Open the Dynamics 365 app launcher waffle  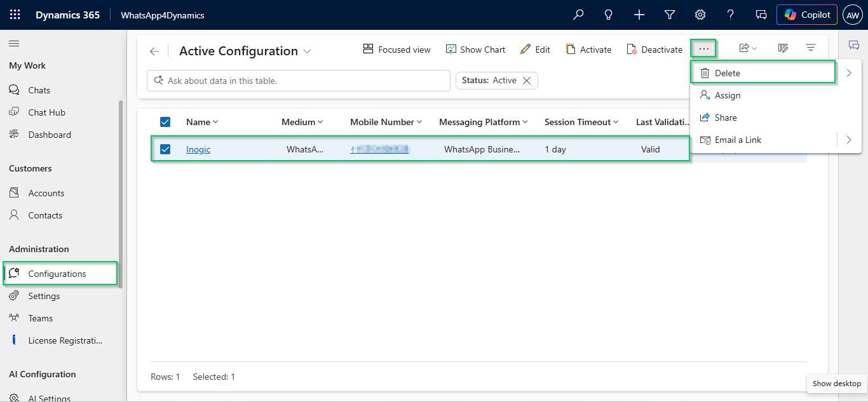(x=15, y=15)
